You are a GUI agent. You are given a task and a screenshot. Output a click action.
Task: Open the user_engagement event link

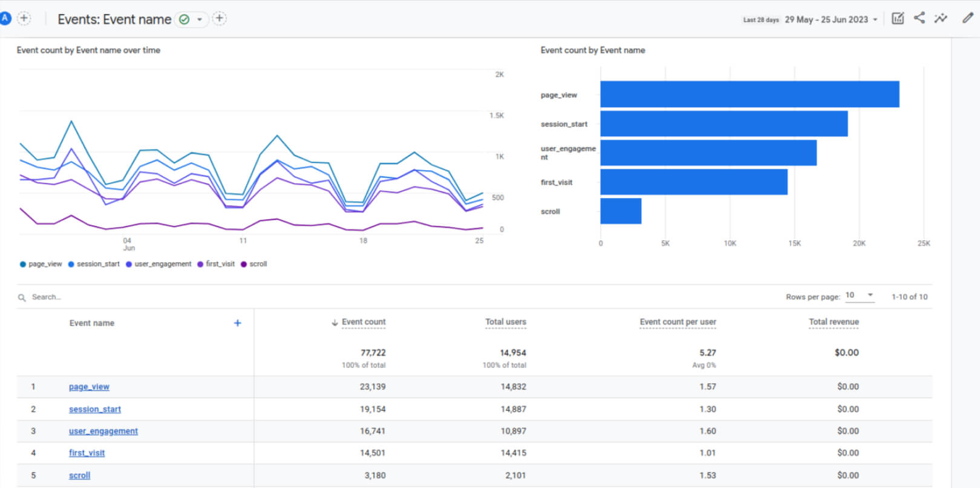coord(103,431)
